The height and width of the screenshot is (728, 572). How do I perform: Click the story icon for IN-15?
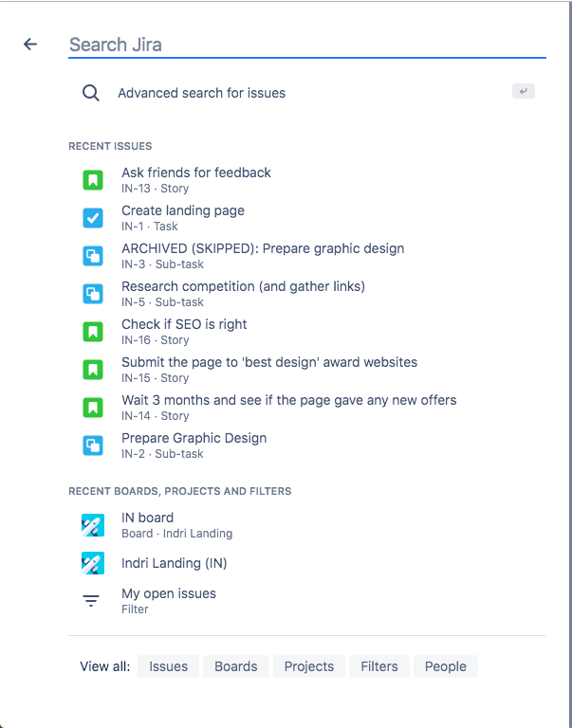coord(93,370)
